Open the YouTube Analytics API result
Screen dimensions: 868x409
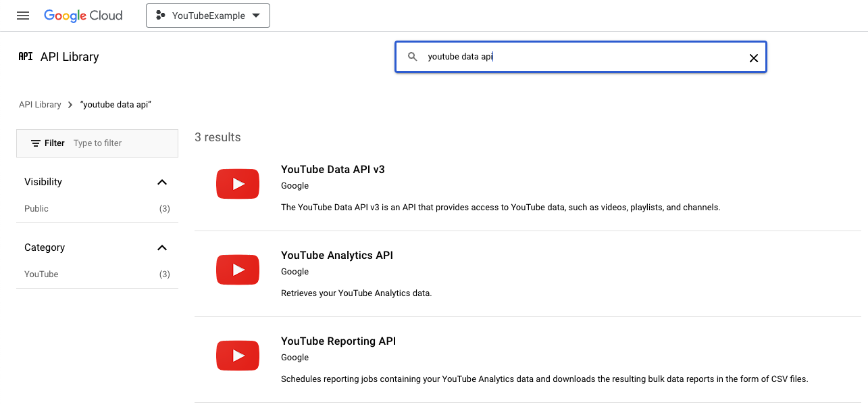(x=337, y=256)
